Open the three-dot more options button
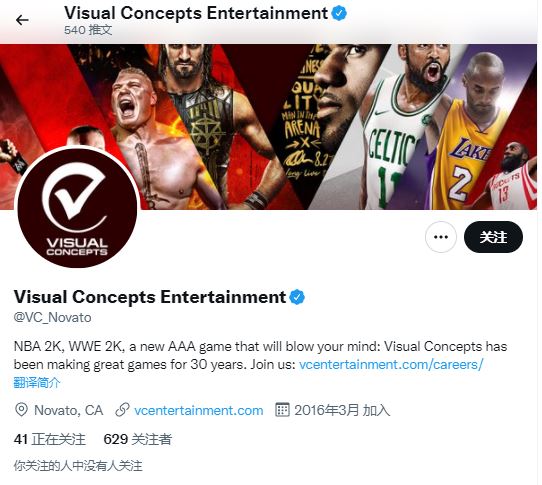 [441, 237]
